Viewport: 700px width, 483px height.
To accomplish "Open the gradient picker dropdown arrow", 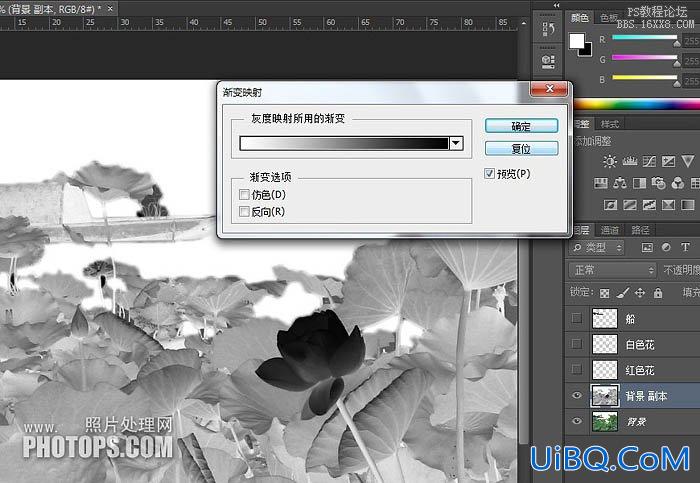I will [456, 143].
